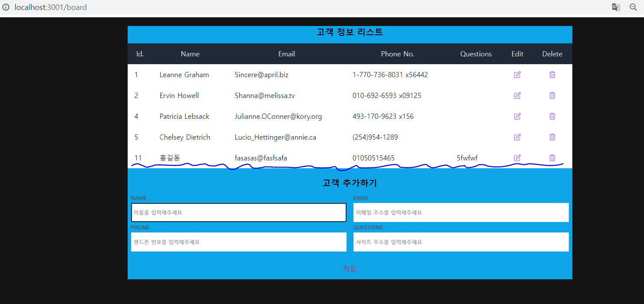This screenshot has width=644, height=304.
Task: Delete the Chelsey Dietrich row
Action: coord(552,137)
